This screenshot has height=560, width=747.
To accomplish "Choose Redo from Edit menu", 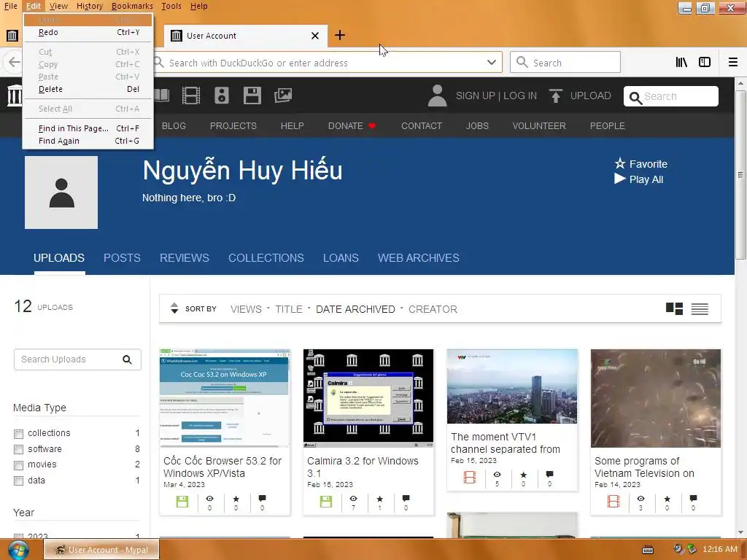I will coord(88,32).
